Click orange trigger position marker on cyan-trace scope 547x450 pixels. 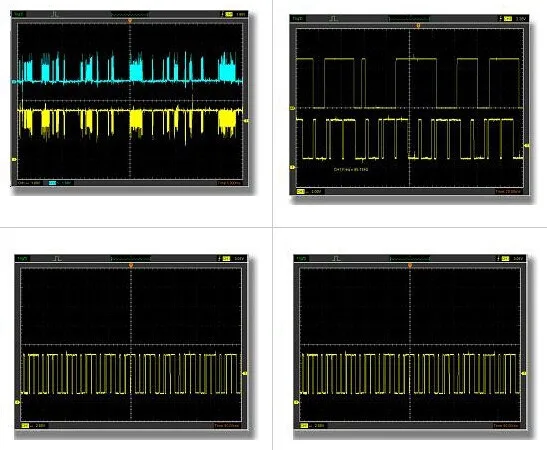[x=130, y=21]
